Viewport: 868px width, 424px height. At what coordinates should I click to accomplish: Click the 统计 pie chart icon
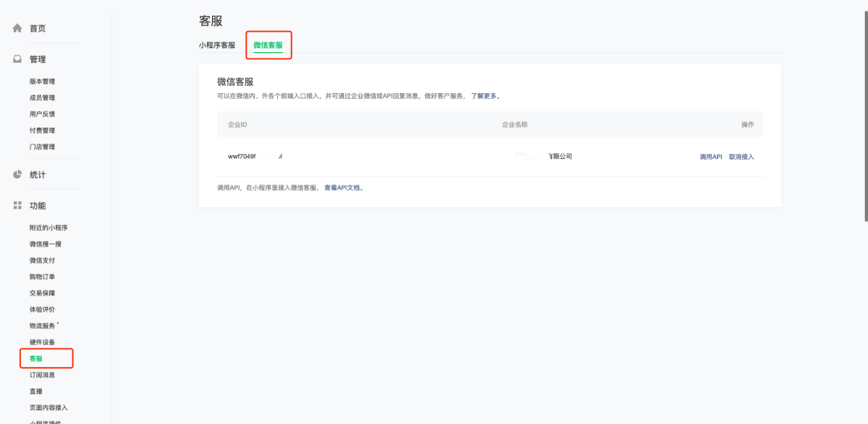(17, 174)
